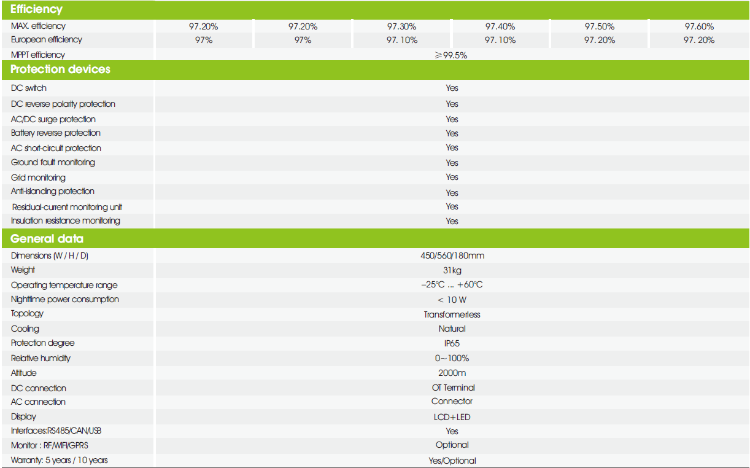Select the LCD+LED display value
The image size is (750, 468).
coord(451,416)
